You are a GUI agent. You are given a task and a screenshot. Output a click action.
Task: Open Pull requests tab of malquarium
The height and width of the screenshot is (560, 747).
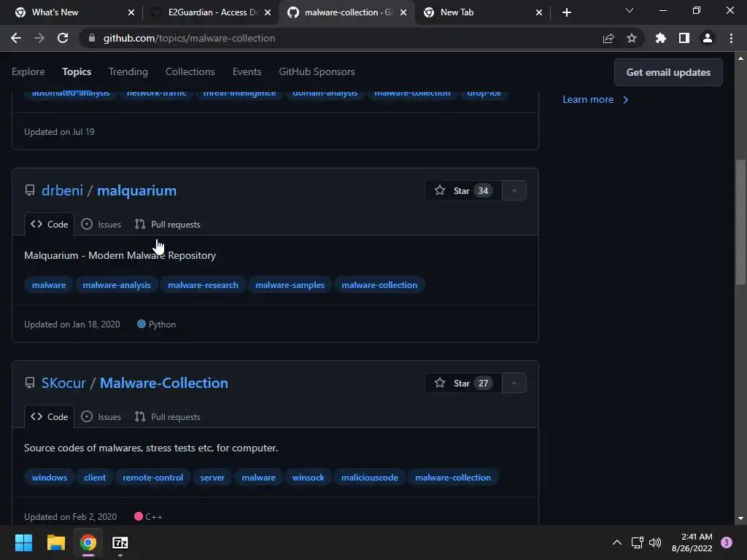[167, 225]
